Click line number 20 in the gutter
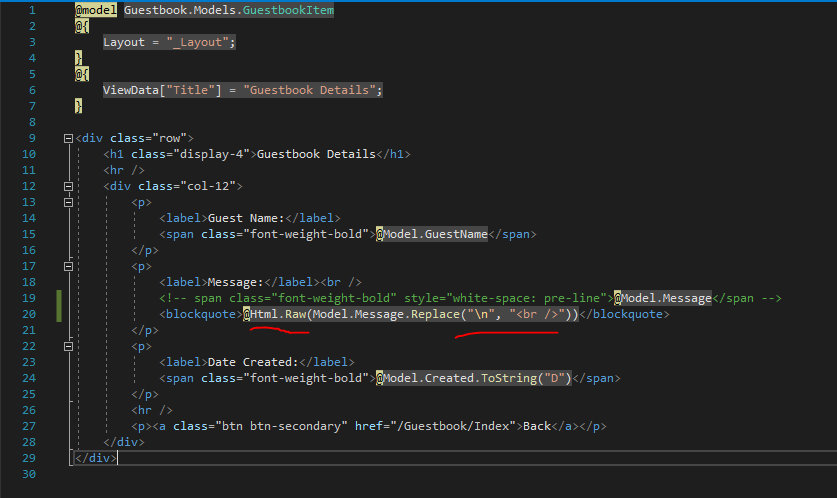 pos(29,314)
